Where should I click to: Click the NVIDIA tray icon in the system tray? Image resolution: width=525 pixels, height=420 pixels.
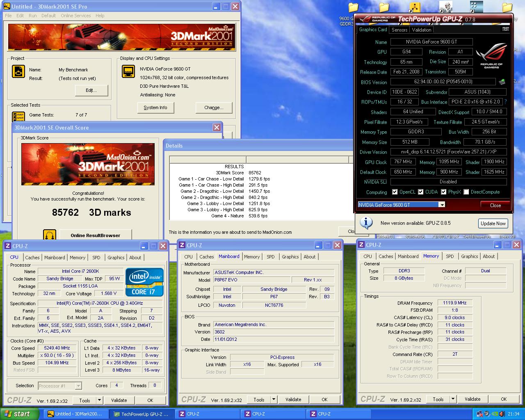coord(495,414)
